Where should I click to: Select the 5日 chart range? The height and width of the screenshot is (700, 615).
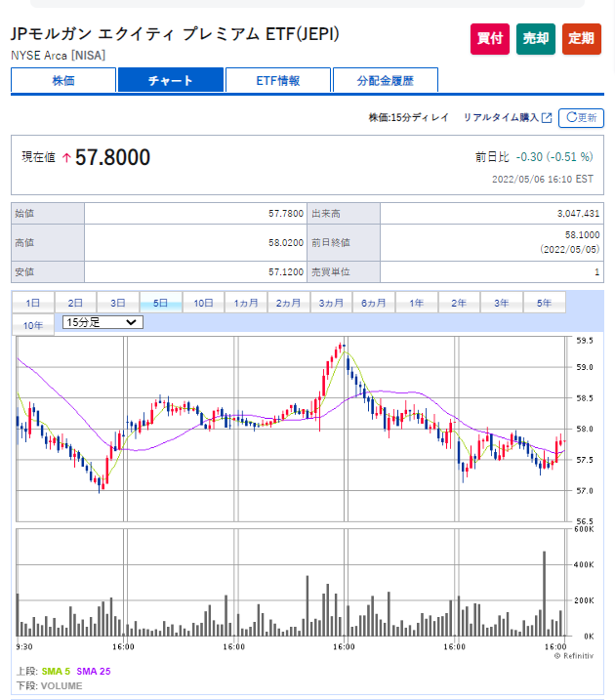(x=161, y=303)
